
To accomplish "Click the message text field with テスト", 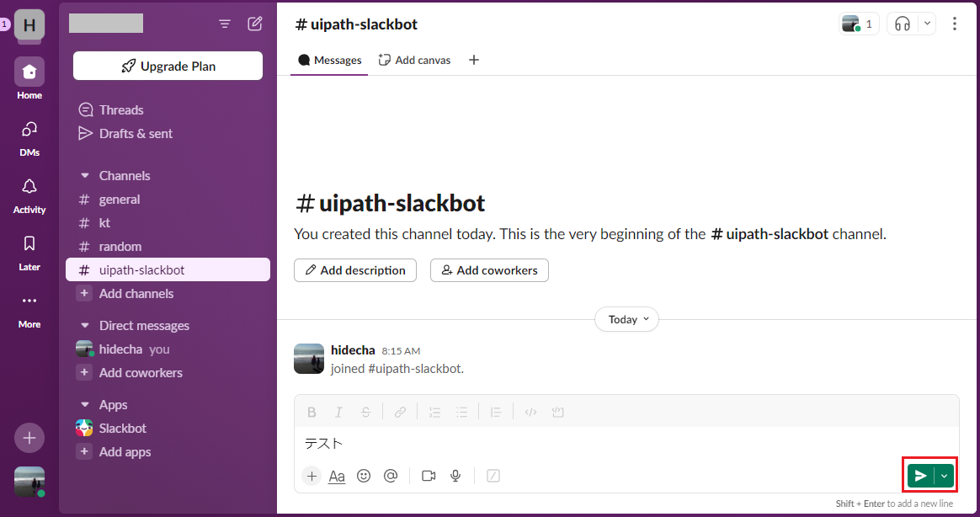I will 626,444.
